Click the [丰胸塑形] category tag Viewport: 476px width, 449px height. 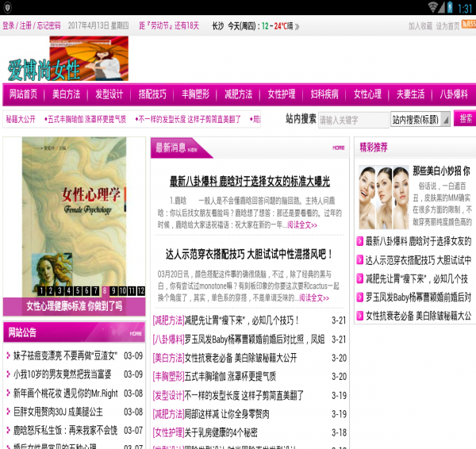[x=168, y=377]
